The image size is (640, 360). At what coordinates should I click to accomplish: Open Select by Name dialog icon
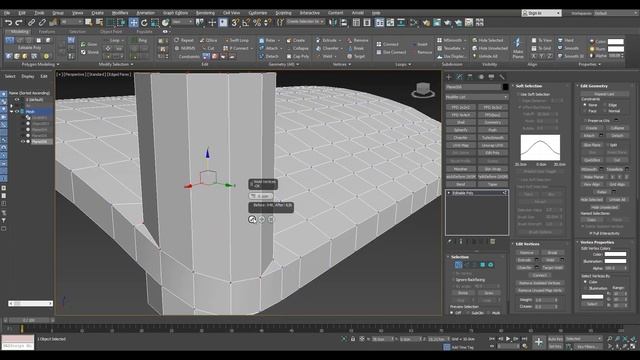(100, 22)
